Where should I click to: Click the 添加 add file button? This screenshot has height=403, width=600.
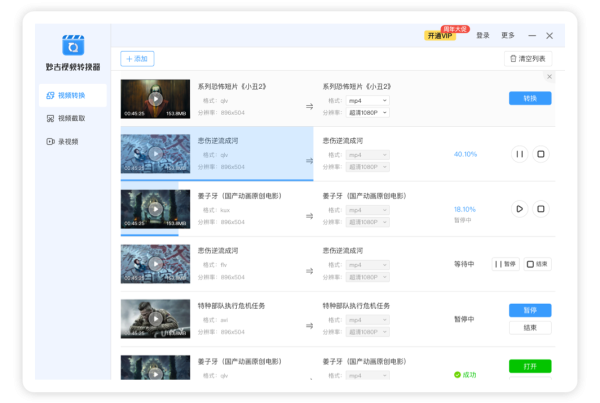click(x=138, y=59)
